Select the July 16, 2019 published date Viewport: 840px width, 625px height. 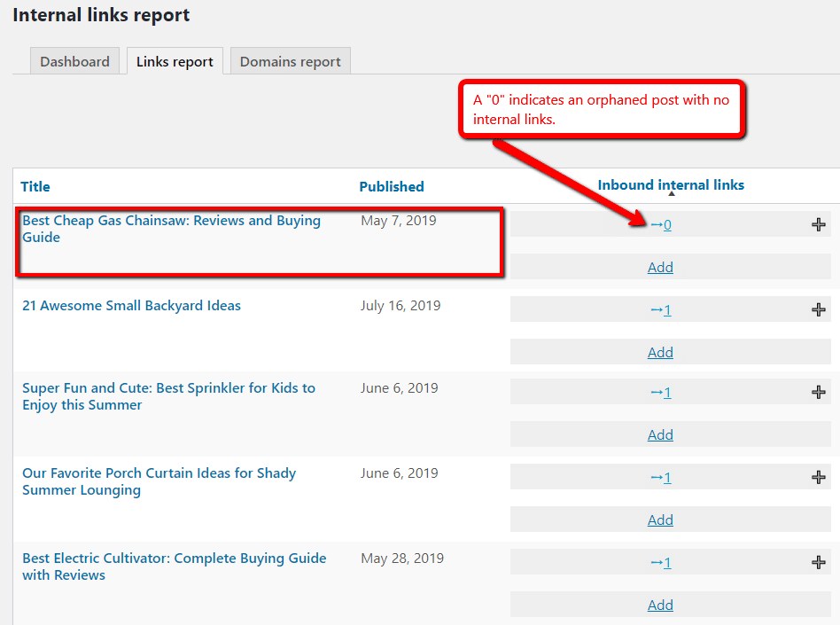401,306
